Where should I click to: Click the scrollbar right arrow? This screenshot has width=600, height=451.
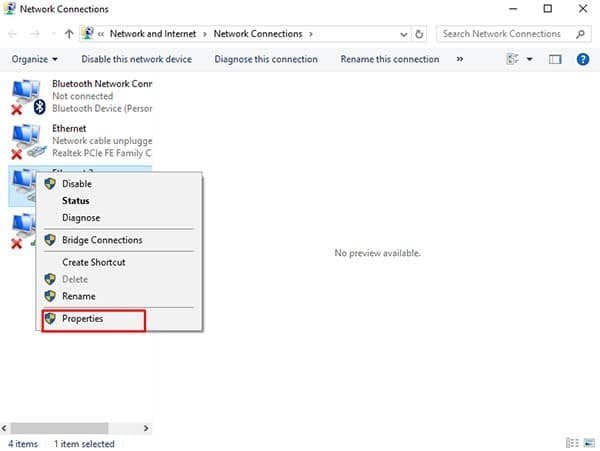coord(146,428)
